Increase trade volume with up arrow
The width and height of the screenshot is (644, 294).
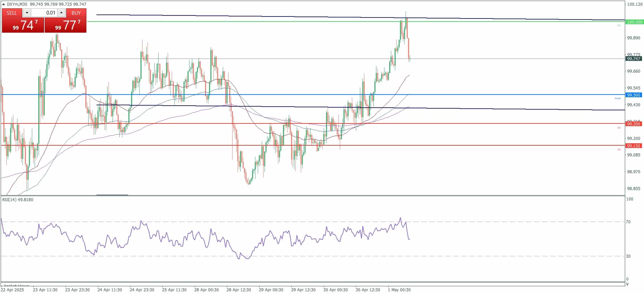tap(61, 13)
